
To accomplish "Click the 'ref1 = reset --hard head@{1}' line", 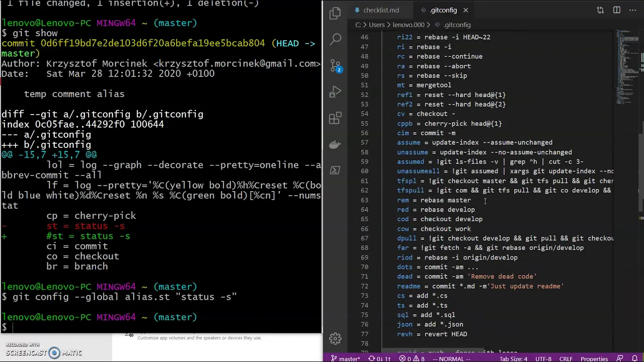I will point(451,95).
